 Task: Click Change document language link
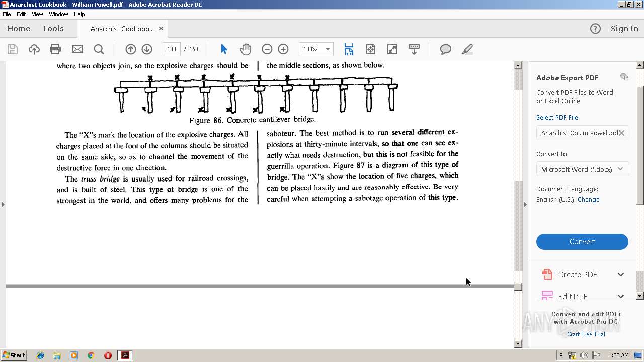click(588, 199)
